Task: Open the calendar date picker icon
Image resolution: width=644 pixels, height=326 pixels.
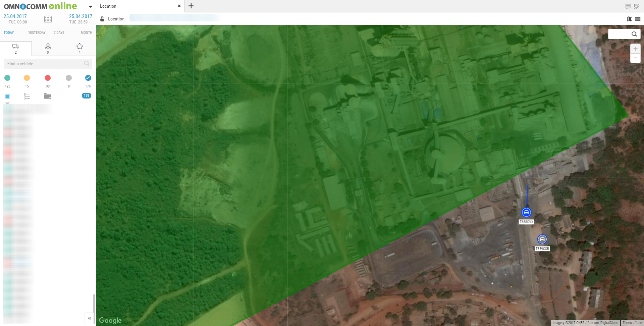Action: (x=48, y=19)
